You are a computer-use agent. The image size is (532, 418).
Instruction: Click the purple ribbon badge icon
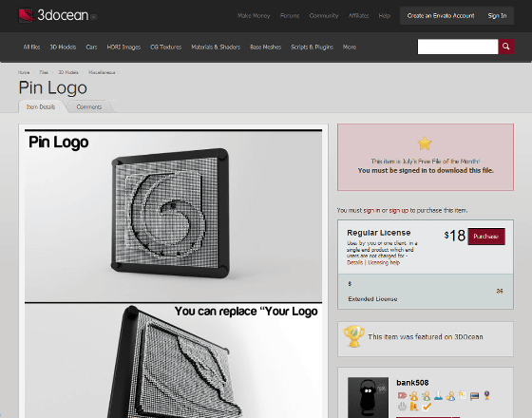486,395
